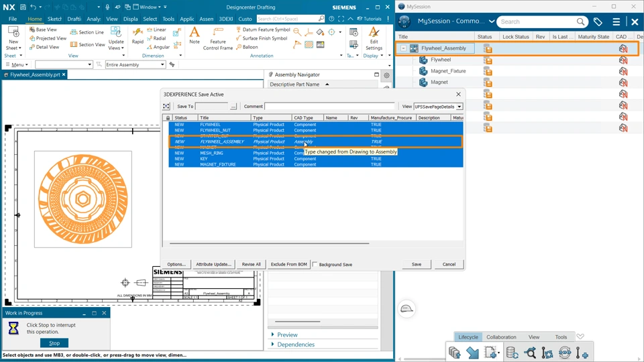Select the Datum Feature Symbol tool
644x362 pixels.
(263, 29)
